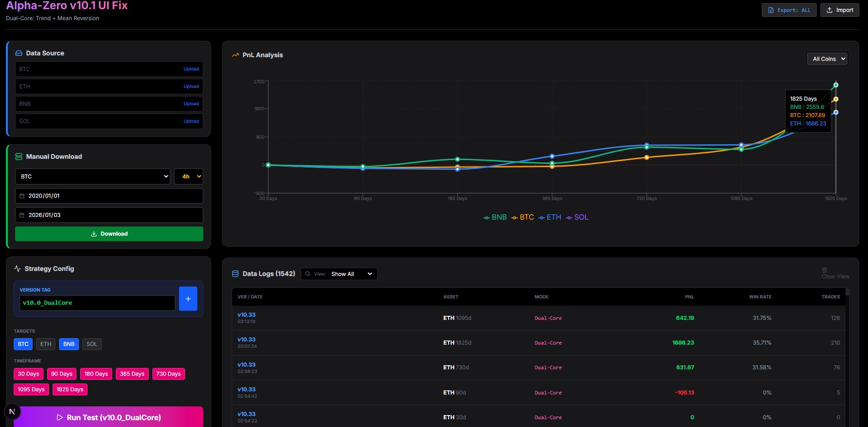Screen dimensions: 868x427
Task: Click Export: ALL button
Action: pyautogui.click(x=789, y=10)
